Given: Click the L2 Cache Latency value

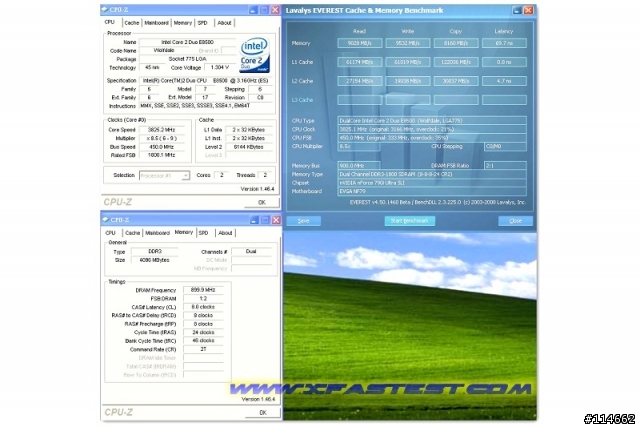Looking at the screenshot, I should [504, 81].
